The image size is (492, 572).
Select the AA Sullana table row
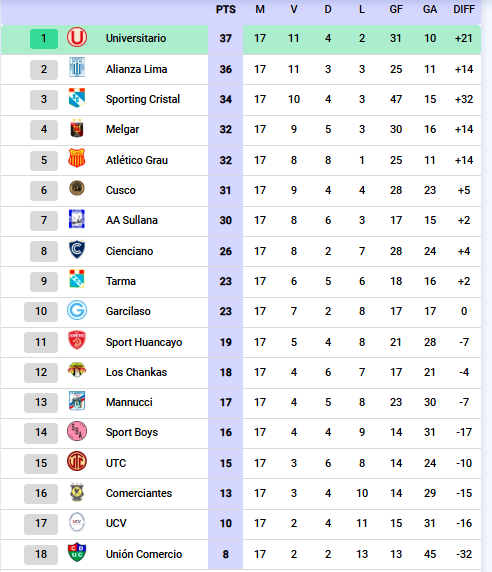(241, 221)
